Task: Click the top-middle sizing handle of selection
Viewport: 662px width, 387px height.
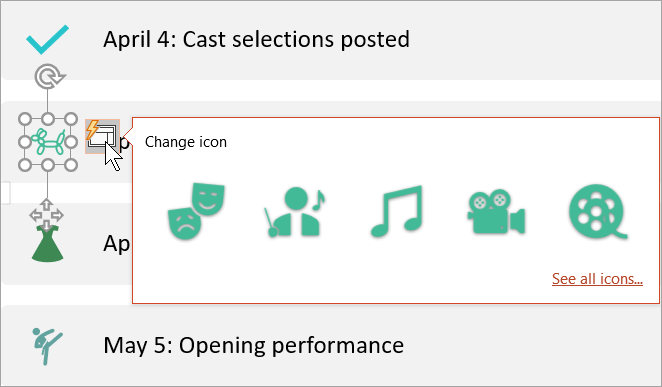Action: click(x=48, y=119)
